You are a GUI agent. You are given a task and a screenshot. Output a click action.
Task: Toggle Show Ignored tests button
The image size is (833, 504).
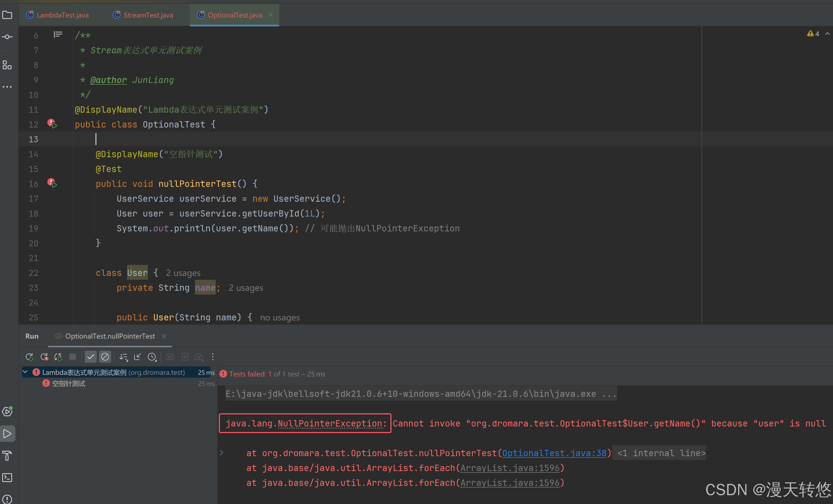click(105, 357)
